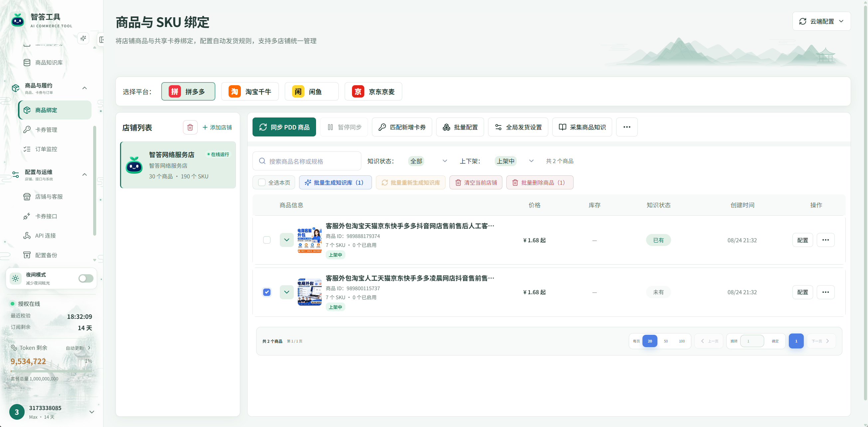Open 云端配置 dropdown
Screen dimensions: 868x427
(821, 21)
